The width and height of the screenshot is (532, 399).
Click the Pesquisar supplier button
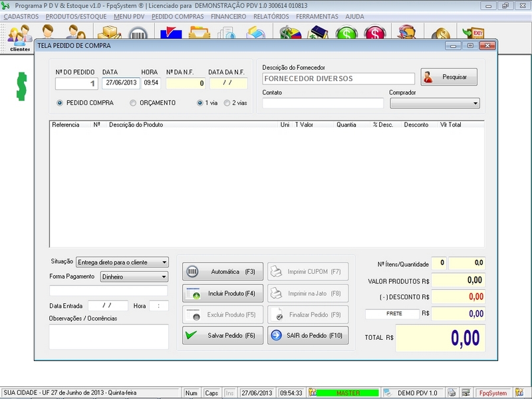click(x=449, y=77)
